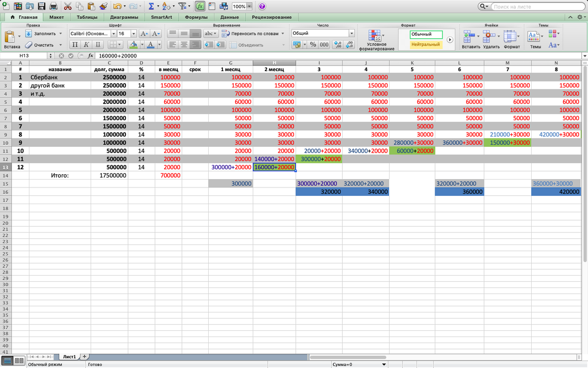588x368 pixels.
Task: Click the Filter funnel icon
Action: click(182, 6)
